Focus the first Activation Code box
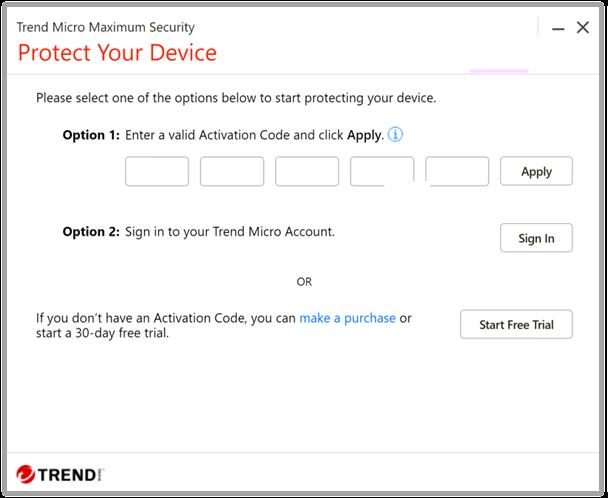The width and height of the screenshot is (608, 498). point(157,171)
